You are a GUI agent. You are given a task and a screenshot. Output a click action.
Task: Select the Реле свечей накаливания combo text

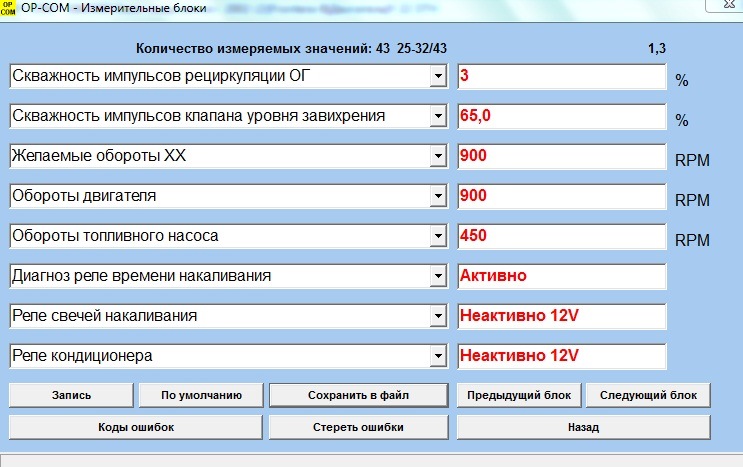tap(104, 316)
